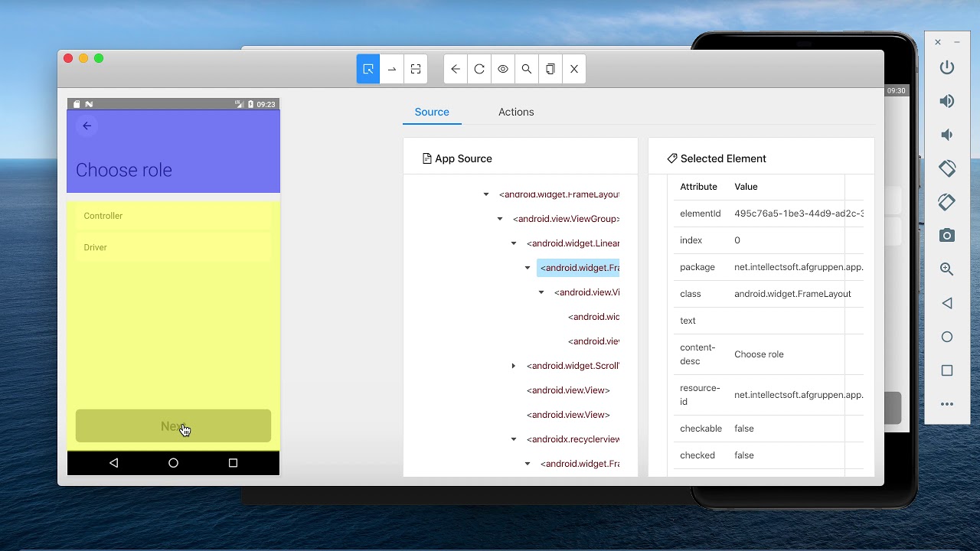This screenshot has width=980, height=551.
Task: Click the emulator sidebar Home circle
Action: 947,337
